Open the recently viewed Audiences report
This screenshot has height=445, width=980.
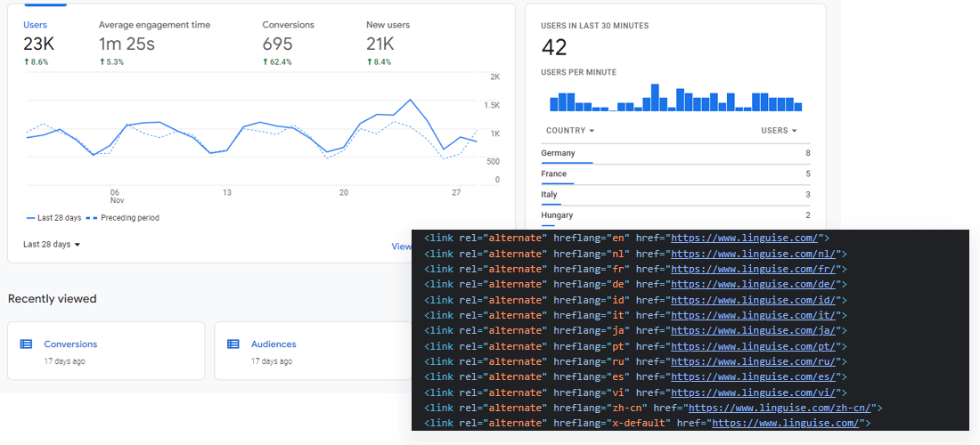(x=274, y=344)
